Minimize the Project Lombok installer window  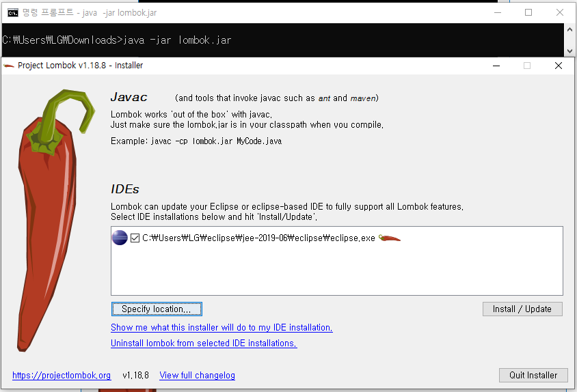496,66
